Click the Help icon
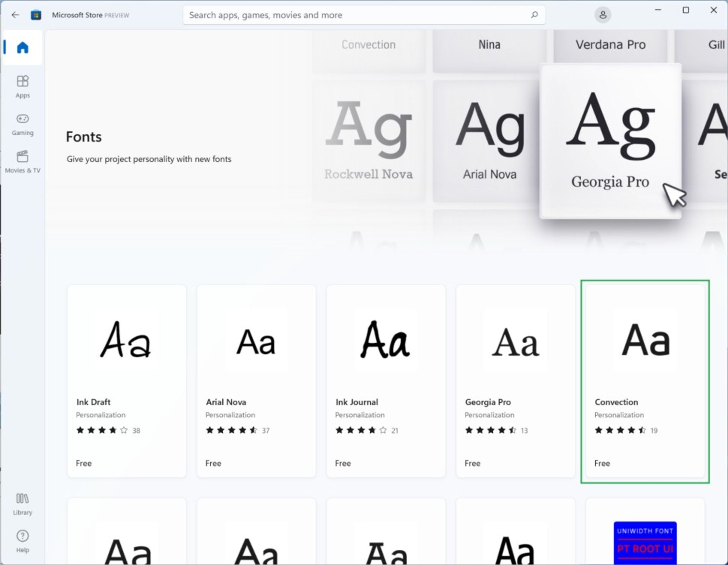The height and width of the screenshot is (565, 728). [x=22, y=541]
